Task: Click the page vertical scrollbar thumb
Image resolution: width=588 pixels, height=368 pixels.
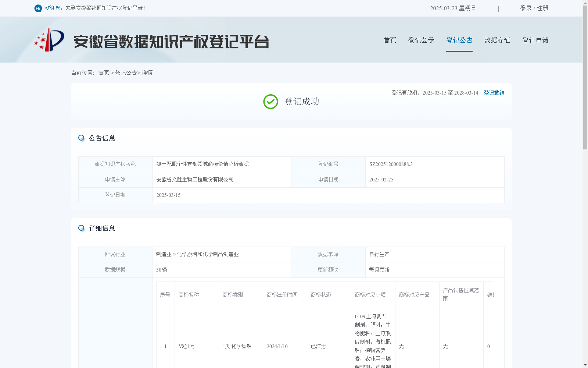Action: coord(585,77)
